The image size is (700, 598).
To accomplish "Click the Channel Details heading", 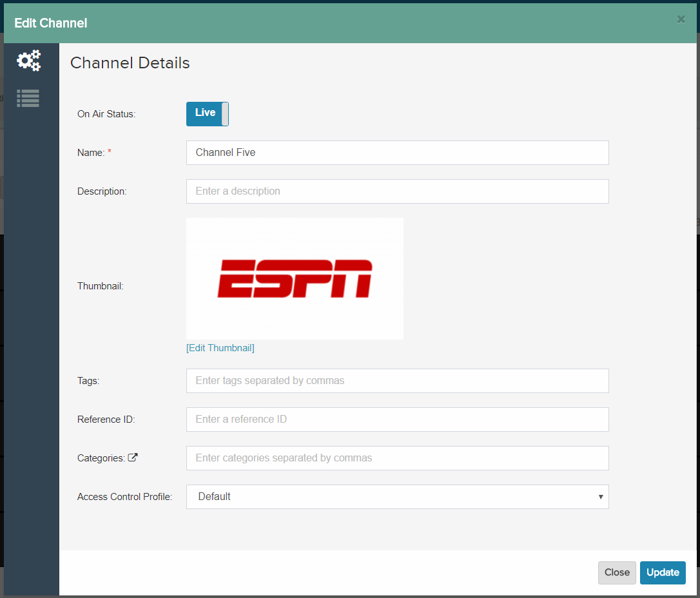I will click(130, 63).
